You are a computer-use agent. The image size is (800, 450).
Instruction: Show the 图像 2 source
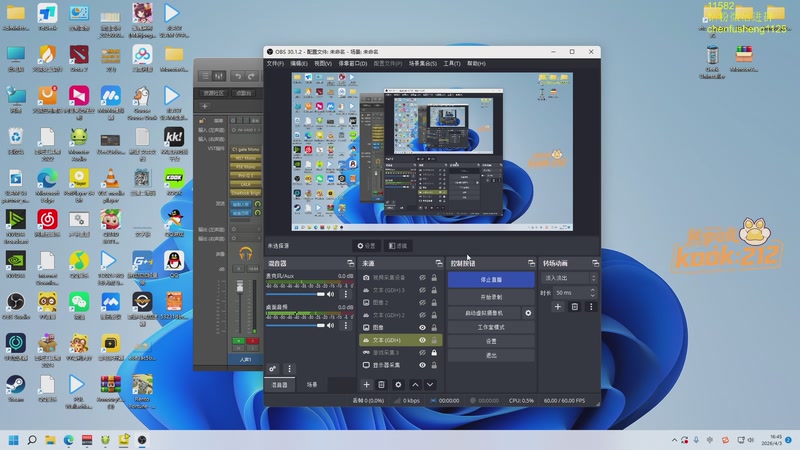(422, 303)
